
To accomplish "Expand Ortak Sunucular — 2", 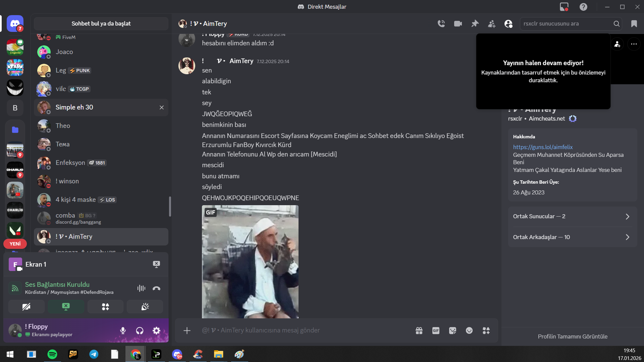I will pos(573,217).
